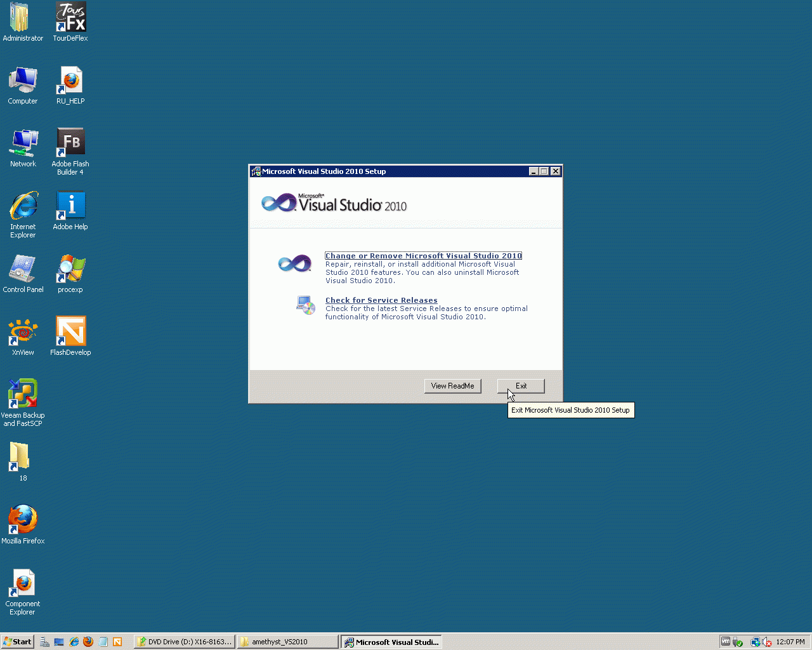
Task: Click the Safely Remove Hardware tray icon
Action: coord(738,642)
